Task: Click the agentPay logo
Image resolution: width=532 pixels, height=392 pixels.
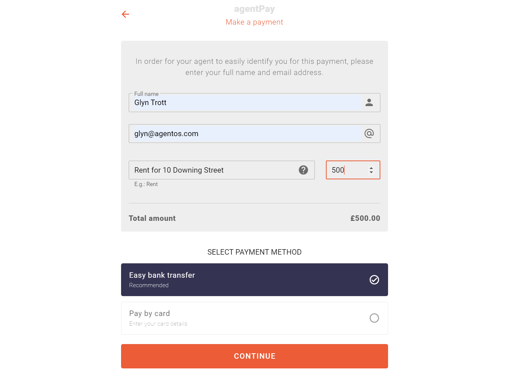Action: [x=254, y=9]
